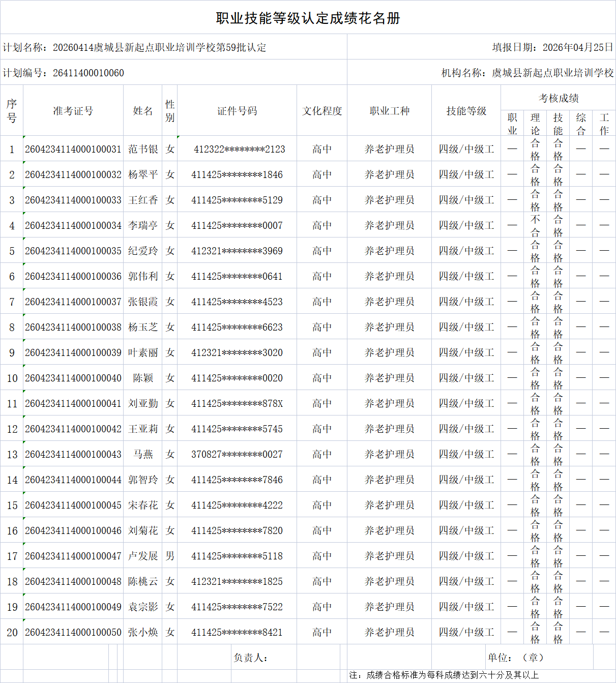
Task: Select the 职业工种 column header
Action: (x=390, y=111)
